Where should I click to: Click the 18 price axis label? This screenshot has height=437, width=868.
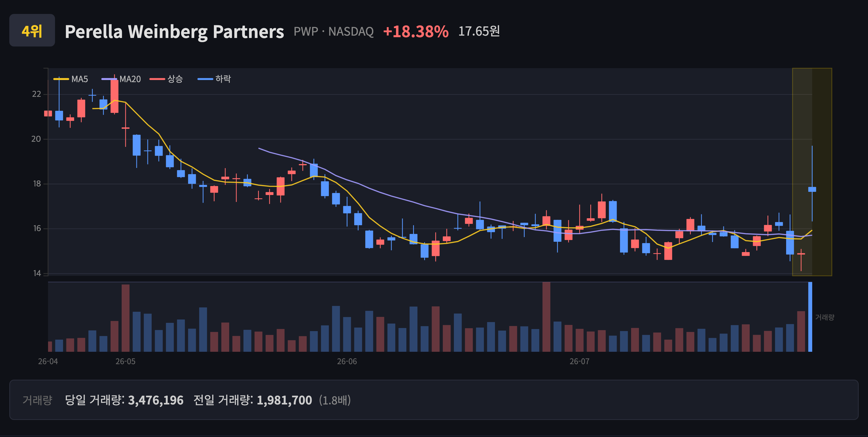click(x=37, y=184)
